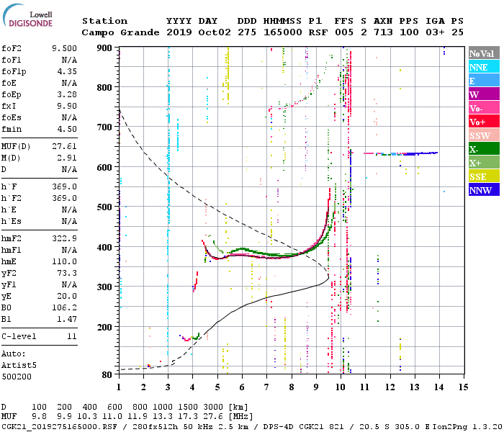504x432 pixels.
Task: Select the purple W legend swatch
Action: [484, 94]
